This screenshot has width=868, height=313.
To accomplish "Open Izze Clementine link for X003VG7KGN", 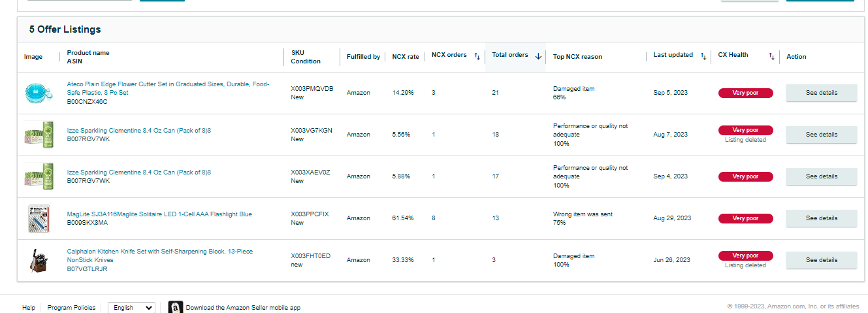I will pos(139,131).
